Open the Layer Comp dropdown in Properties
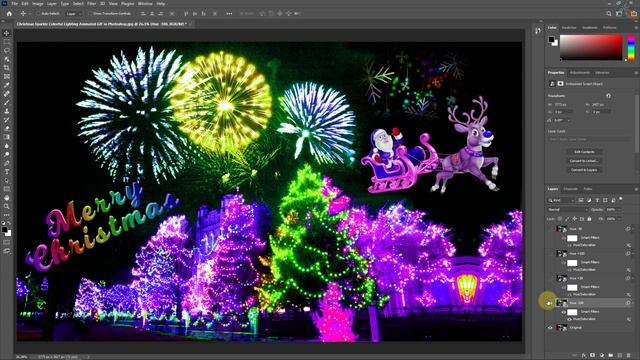Screen dimensions: 640x360 [x=589, y=139]
